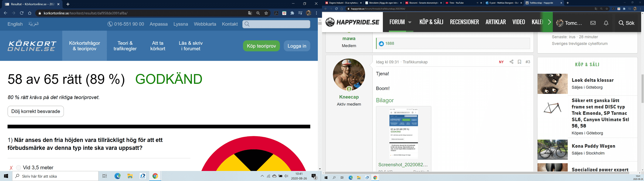
Task: Close the Trafikkunskap - Happyride tab
Action: (x=561, y=3)
